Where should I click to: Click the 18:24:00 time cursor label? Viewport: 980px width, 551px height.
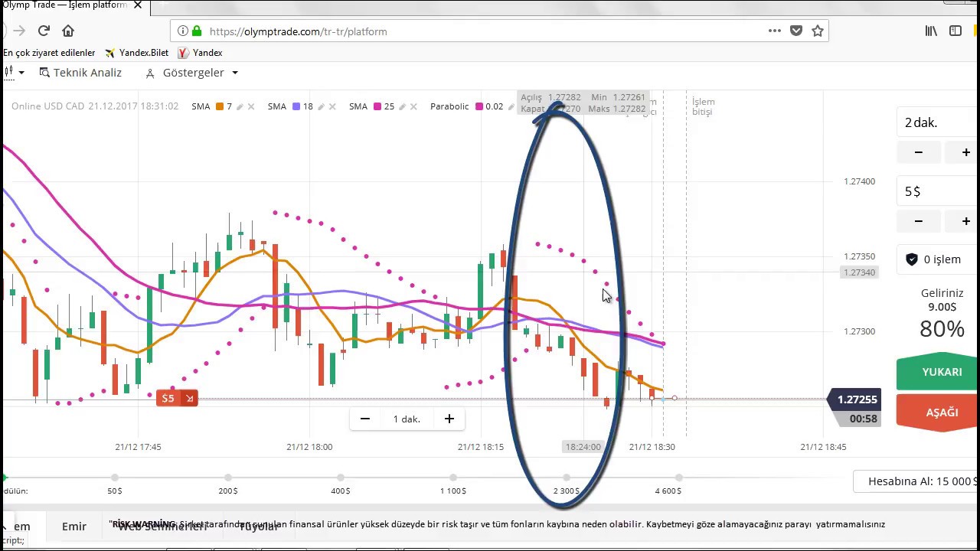tap(583, 446)
